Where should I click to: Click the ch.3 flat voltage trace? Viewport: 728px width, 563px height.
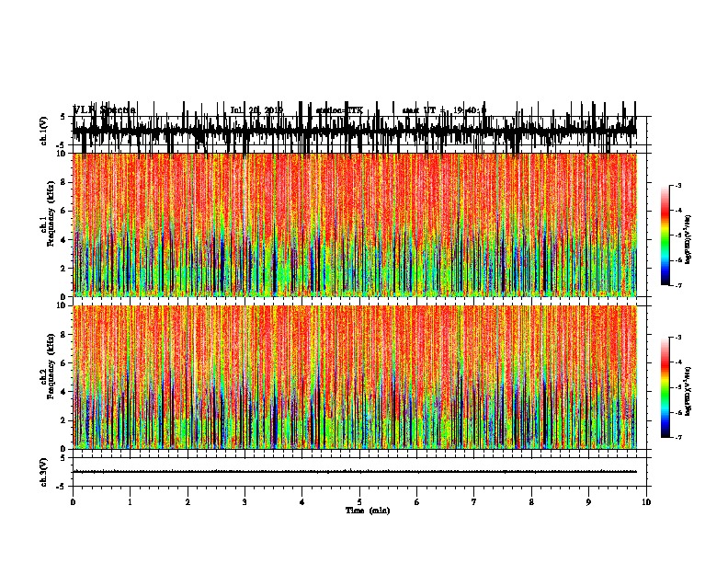pyautogui.click(x=355, y=472)
